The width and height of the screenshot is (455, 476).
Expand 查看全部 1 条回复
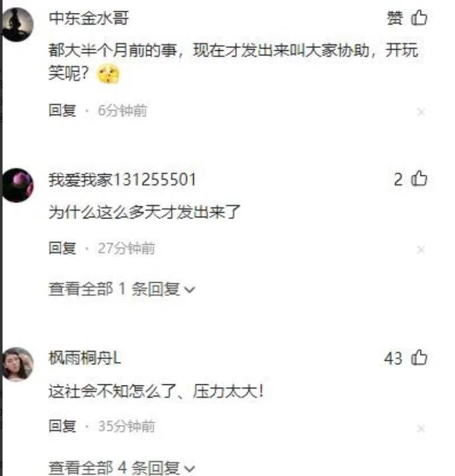(122, 289)
